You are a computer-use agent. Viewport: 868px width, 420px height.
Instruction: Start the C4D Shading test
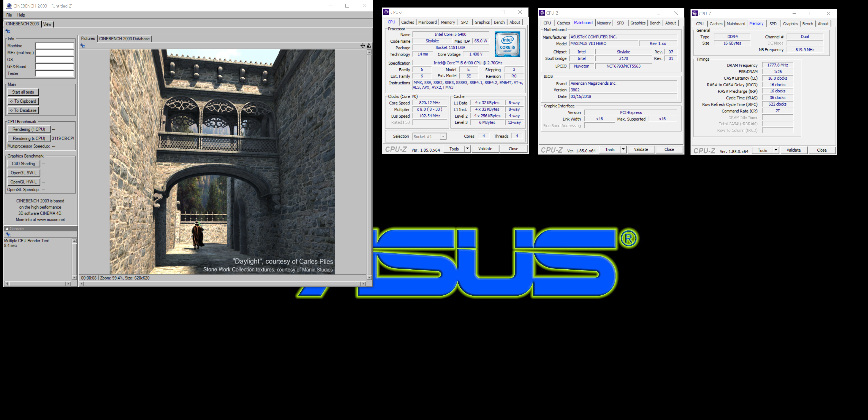pos(24,164)
